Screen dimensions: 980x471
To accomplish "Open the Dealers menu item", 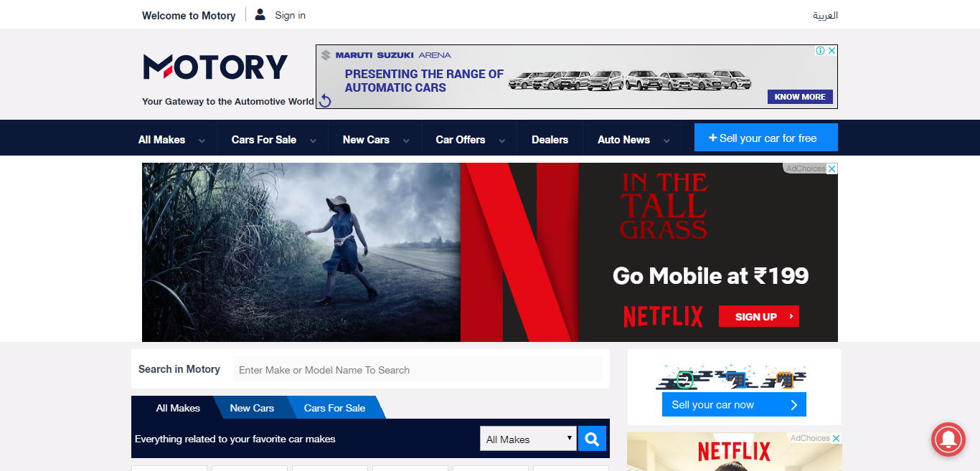I will coord(550,140).
